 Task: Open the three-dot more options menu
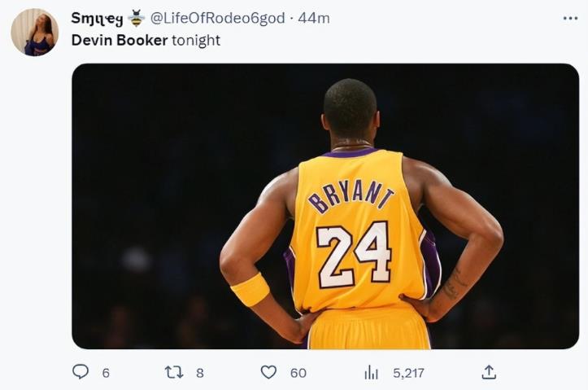[x=570, y=18]
